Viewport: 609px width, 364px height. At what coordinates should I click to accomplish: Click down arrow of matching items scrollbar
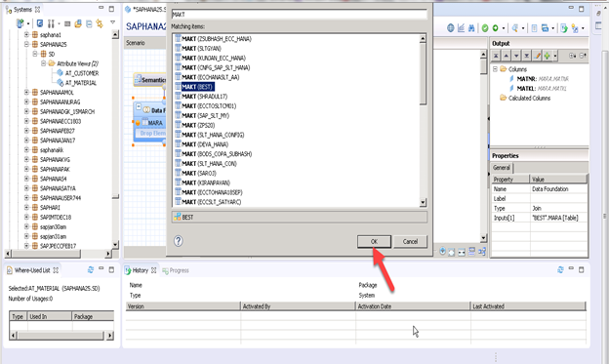(423, 202)
